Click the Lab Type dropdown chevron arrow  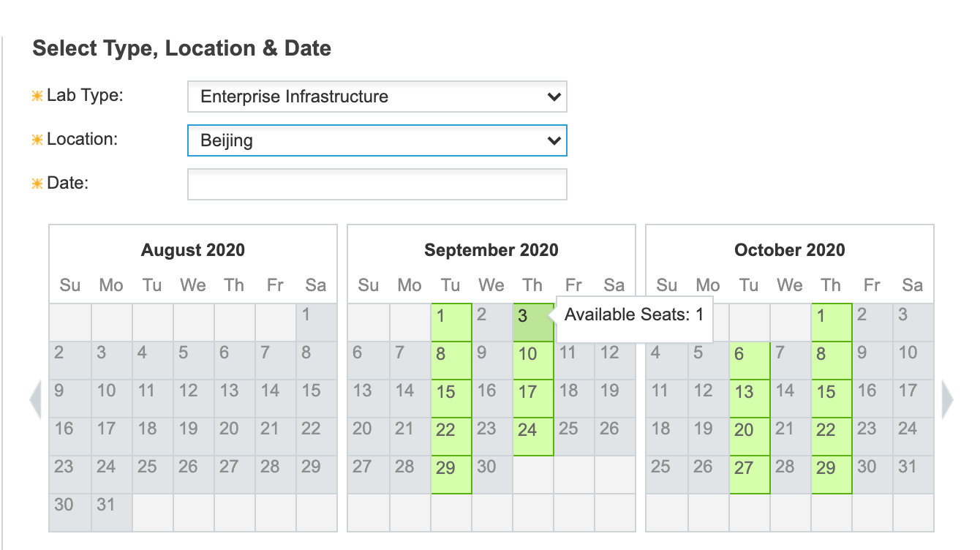(x=554, y=97)
